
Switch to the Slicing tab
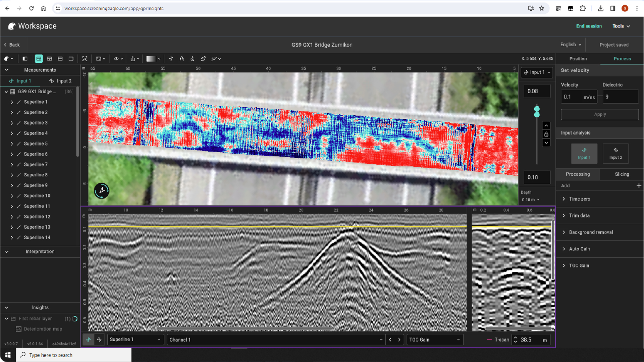coord(622,174)
